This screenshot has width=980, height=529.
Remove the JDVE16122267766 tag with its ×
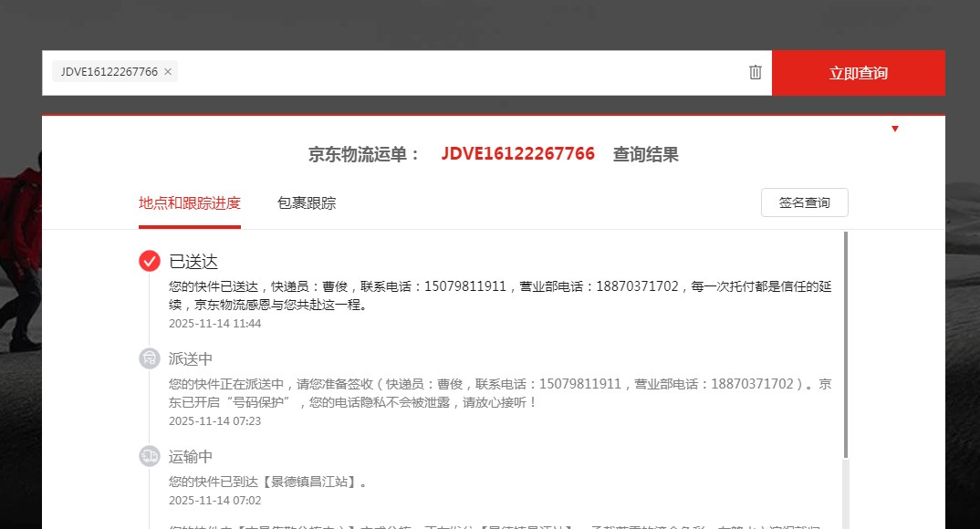[168, 72]
